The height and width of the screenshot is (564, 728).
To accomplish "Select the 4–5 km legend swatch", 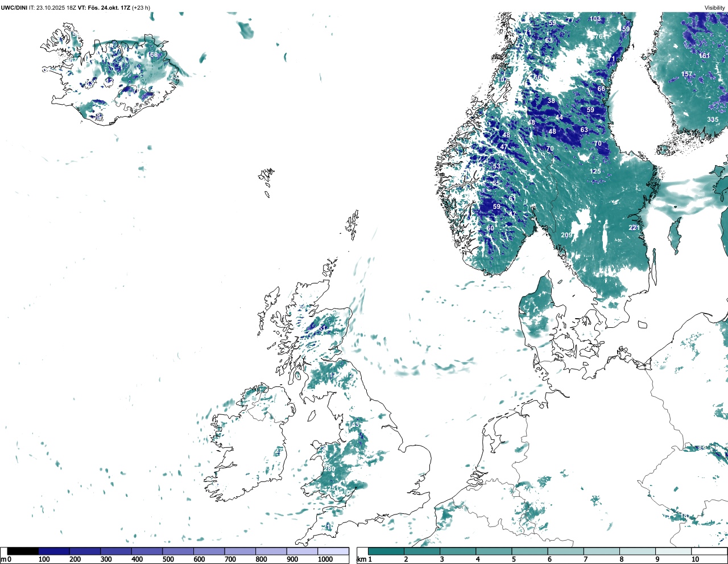I will tap(494, 551).
